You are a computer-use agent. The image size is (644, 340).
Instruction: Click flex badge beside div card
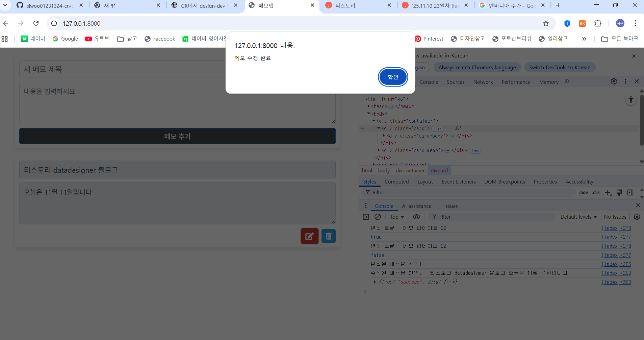438,128
